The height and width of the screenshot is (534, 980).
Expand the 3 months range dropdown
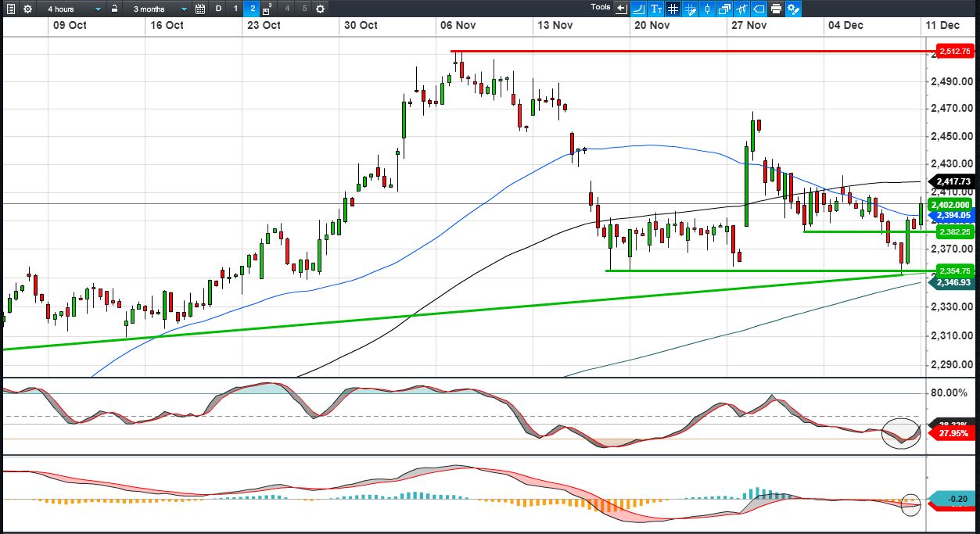(x=159, y=9)
